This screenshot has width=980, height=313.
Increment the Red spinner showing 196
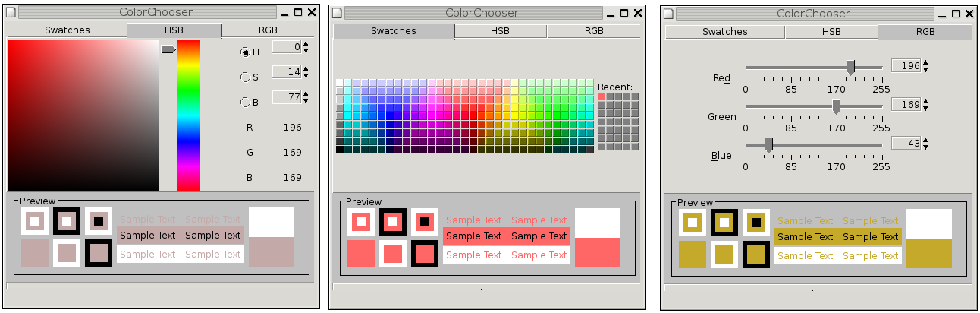tap(925, 63)
